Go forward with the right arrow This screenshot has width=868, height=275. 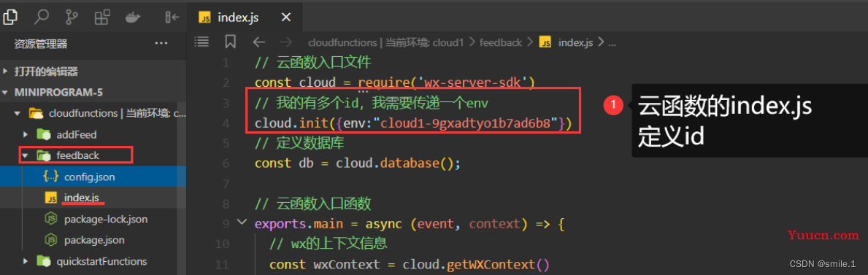tap(286, 42)
